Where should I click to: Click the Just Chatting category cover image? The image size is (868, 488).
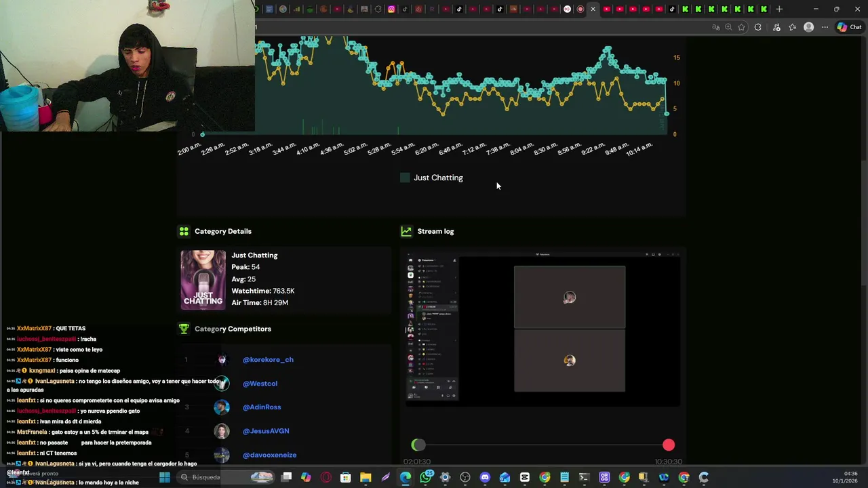203,280
